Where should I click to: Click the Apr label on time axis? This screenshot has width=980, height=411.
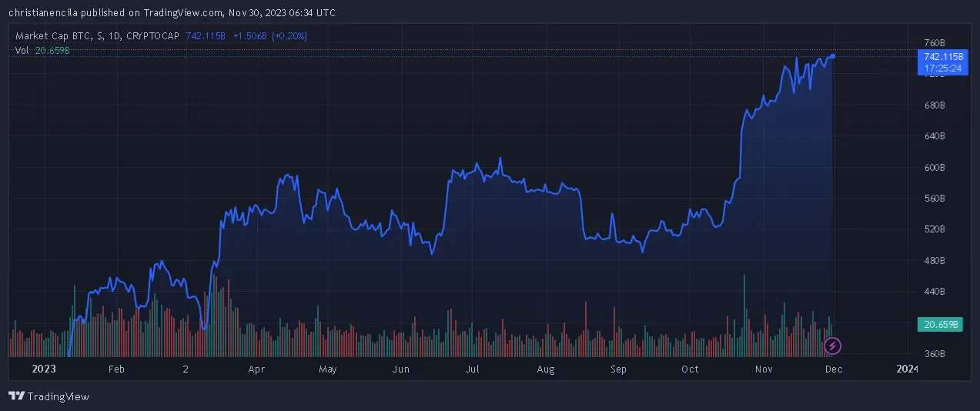tap(256, 369)
